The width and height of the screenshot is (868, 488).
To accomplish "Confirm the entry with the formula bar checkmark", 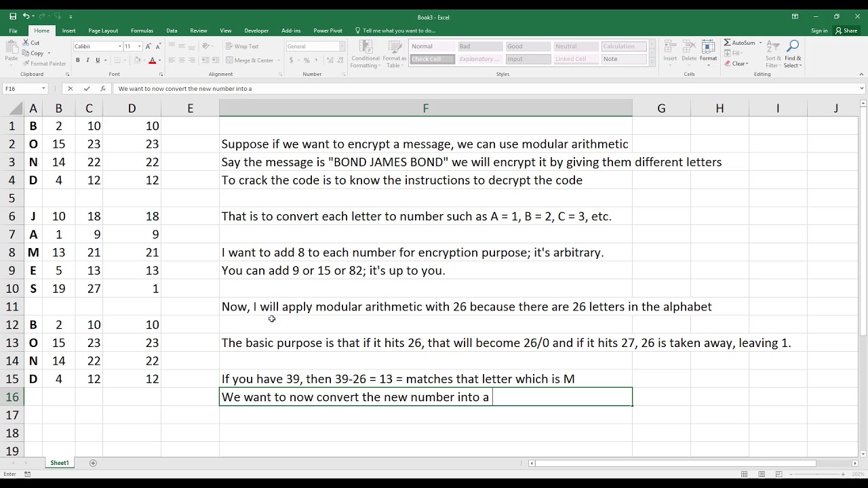I will [87, 89].
